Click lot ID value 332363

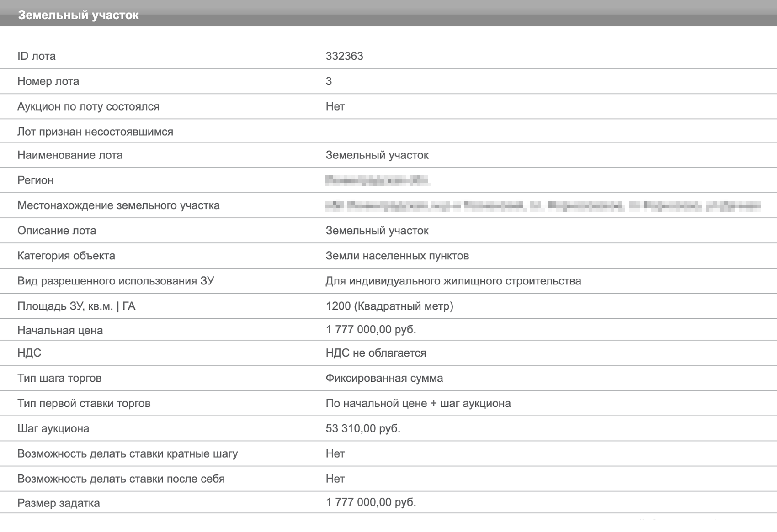344,56
